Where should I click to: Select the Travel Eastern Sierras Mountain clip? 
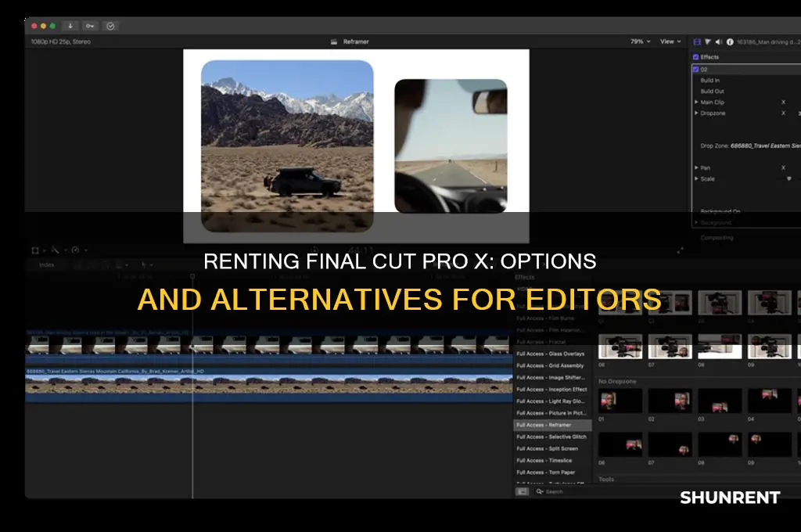pyautogui.click(x=269, y=385)
